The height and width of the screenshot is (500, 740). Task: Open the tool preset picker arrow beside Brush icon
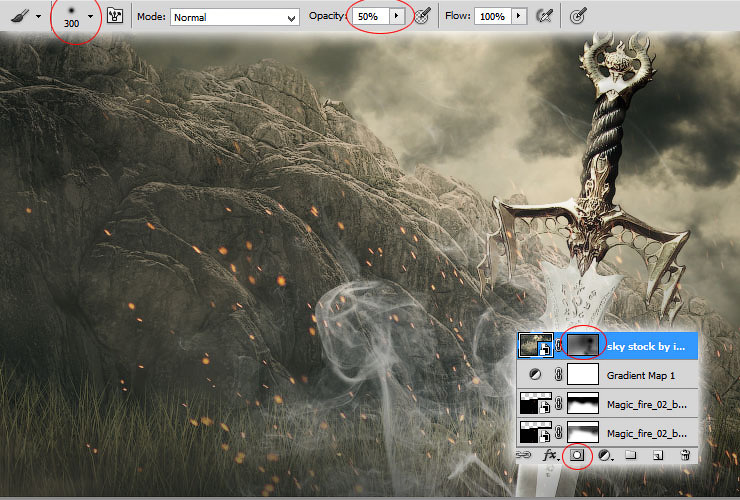[39, 17]
